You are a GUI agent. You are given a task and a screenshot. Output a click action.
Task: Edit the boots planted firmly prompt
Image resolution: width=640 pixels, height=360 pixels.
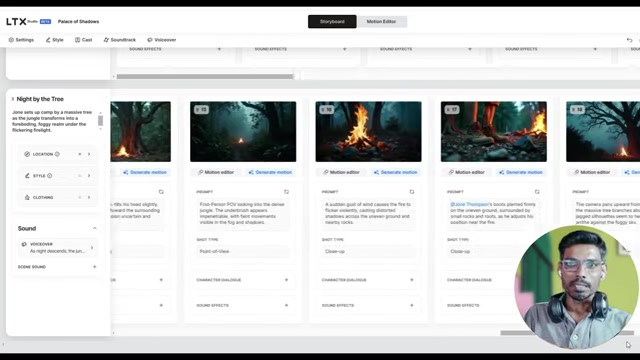pos(493,213)
